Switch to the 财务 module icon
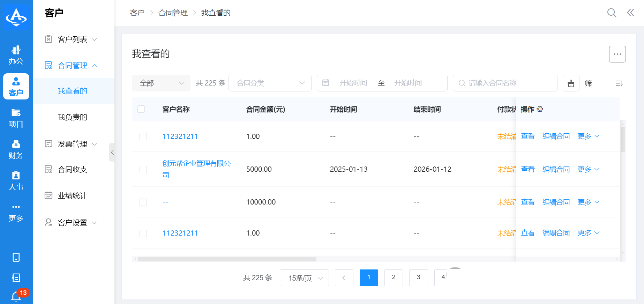The image size is (644, 304). coord(16,149)
